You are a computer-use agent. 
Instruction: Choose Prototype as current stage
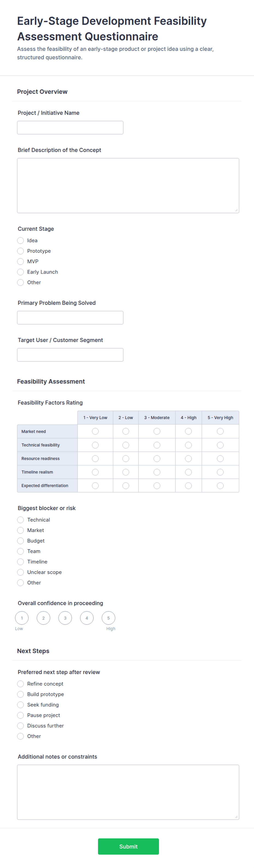(x=20, y=251)
